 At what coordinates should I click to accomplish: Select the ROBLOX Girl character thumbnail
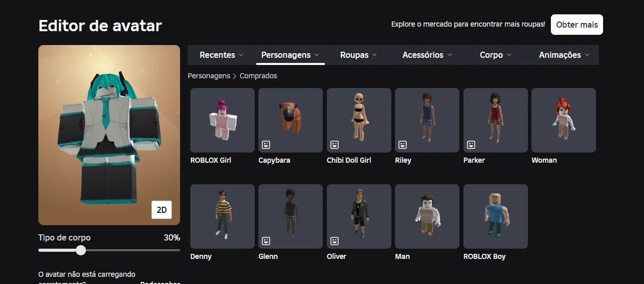(223, 120)
